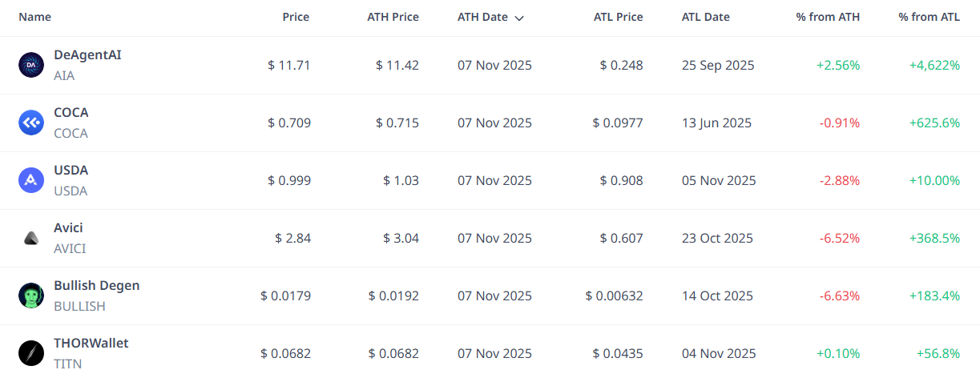Click the AVICI ticker symbol text

(70, 249)
